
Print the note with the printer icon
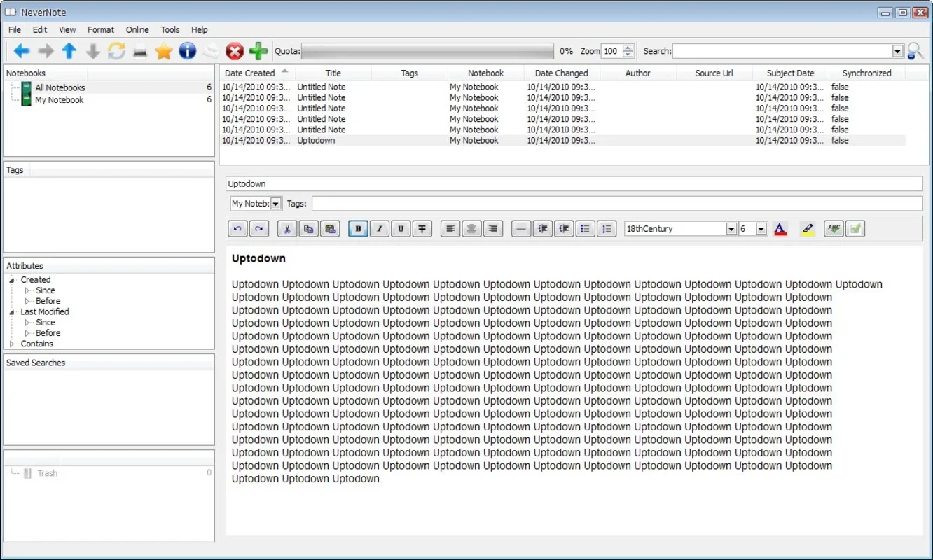point(140,51)
